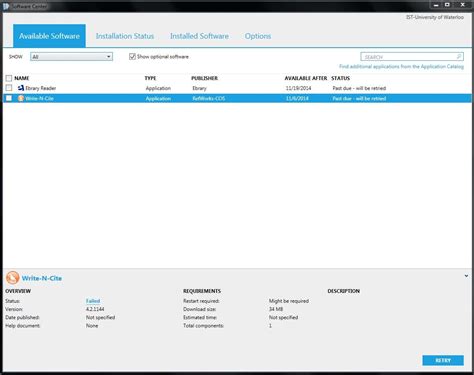This screenshot has width=474, height=375.
Task: Click the 34 MB download size value
Action: pyautogui.click(x=276, y=309)
